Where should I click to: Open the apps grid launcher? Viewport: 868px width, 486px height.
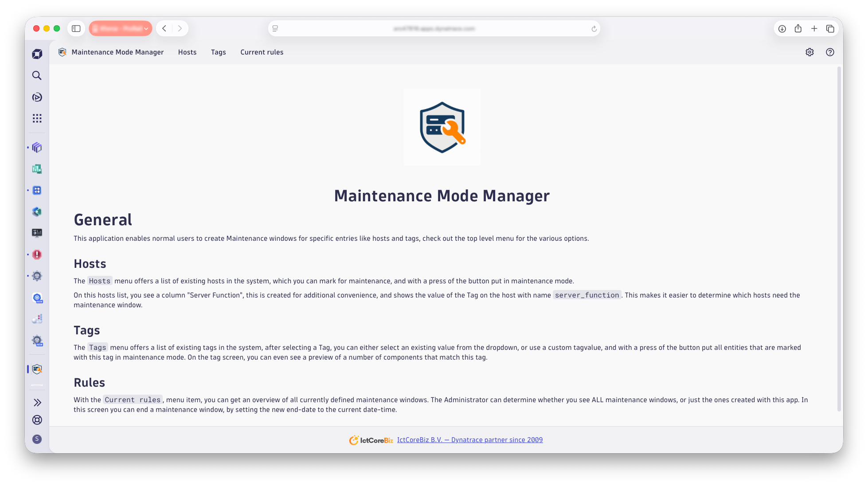[x=37, y=118]
